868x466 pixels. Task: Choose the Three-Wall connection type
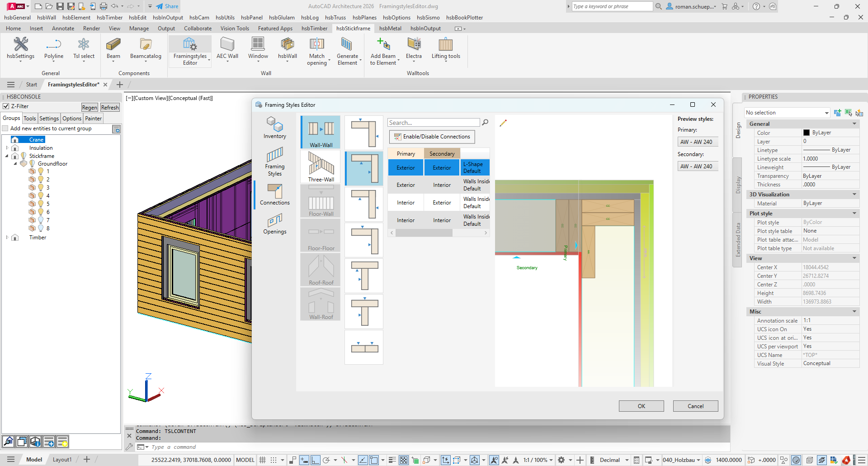pyautogui.click(x=321, y=166)
